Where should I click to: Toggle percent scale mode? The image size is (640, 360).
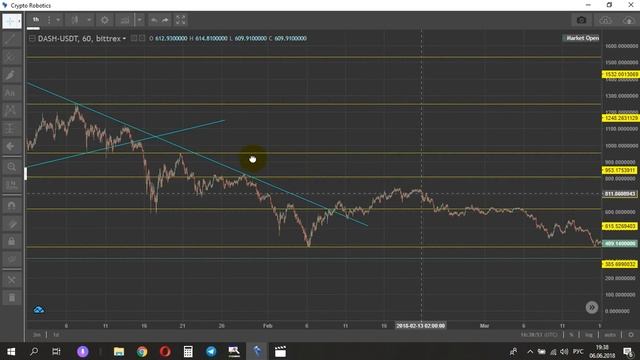[x=571, y=335]
